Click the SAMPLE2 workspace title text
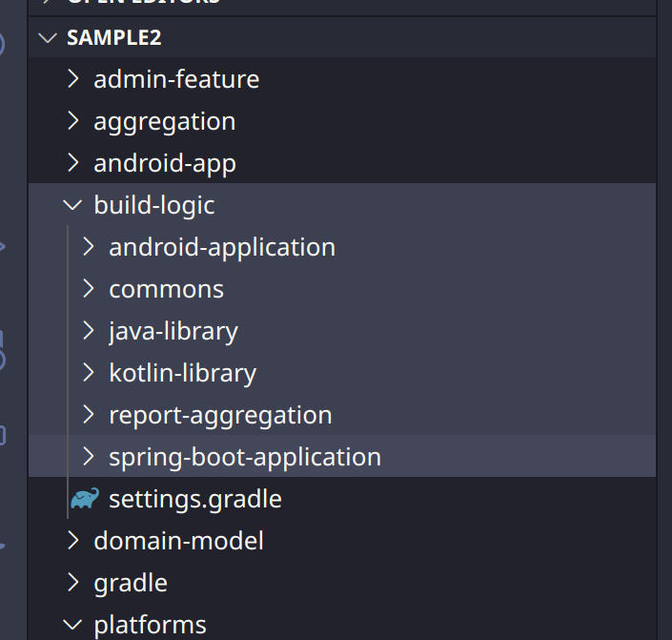Viewport: 672px width, 640px height. tap(114, 38)
